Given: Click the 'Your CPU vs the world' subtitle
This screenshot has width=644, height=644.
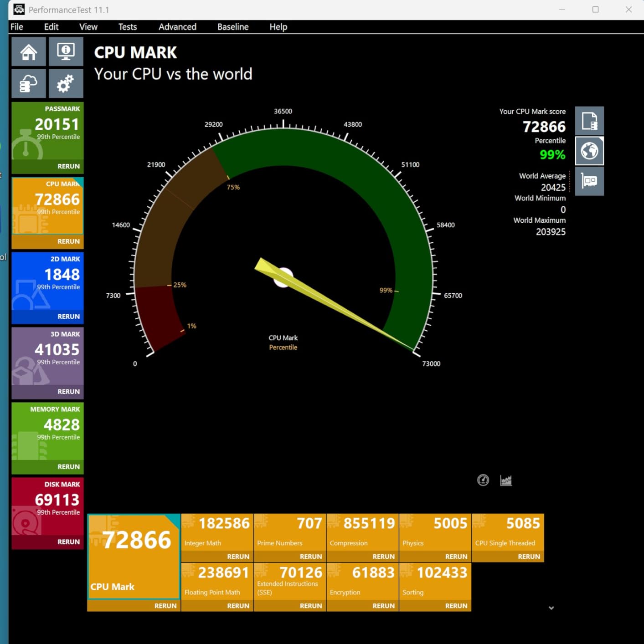Looking at the screenshot, I should pos(173,74).
